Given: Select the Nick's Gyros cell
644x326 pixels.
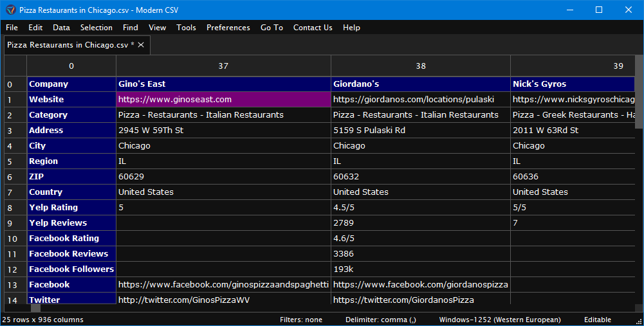Looking at the screenshot, I should coord(573,84).
